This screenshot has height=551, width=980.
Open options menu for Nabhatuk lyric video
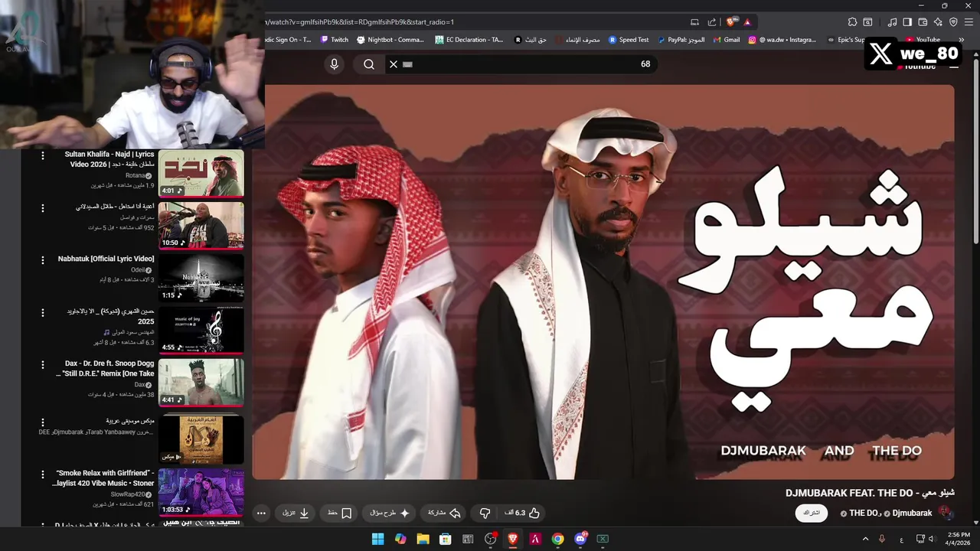43,260
